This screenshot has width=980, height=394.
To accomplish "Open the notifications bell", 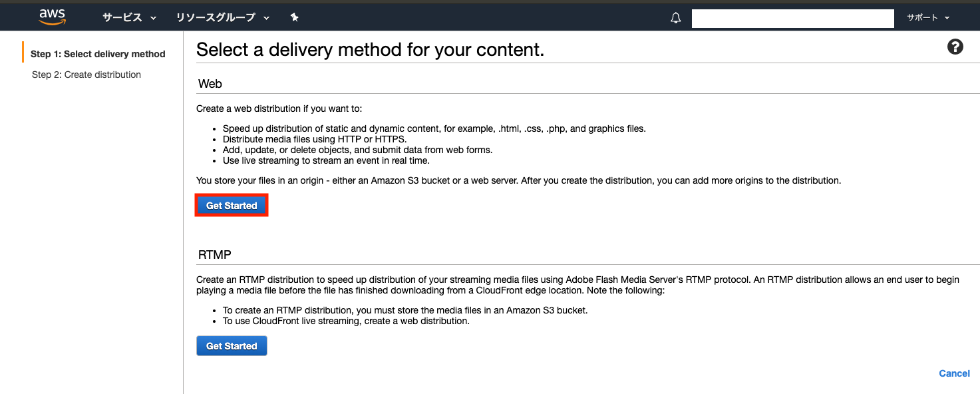I will coord(676,19).
